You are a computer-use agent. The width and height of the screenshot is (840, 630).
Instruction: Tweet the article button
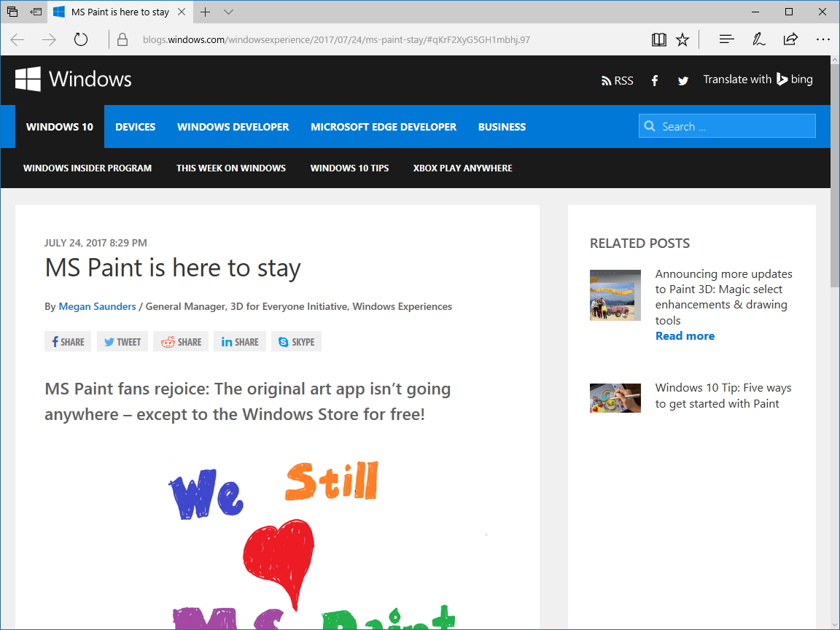tap(122, 342)
